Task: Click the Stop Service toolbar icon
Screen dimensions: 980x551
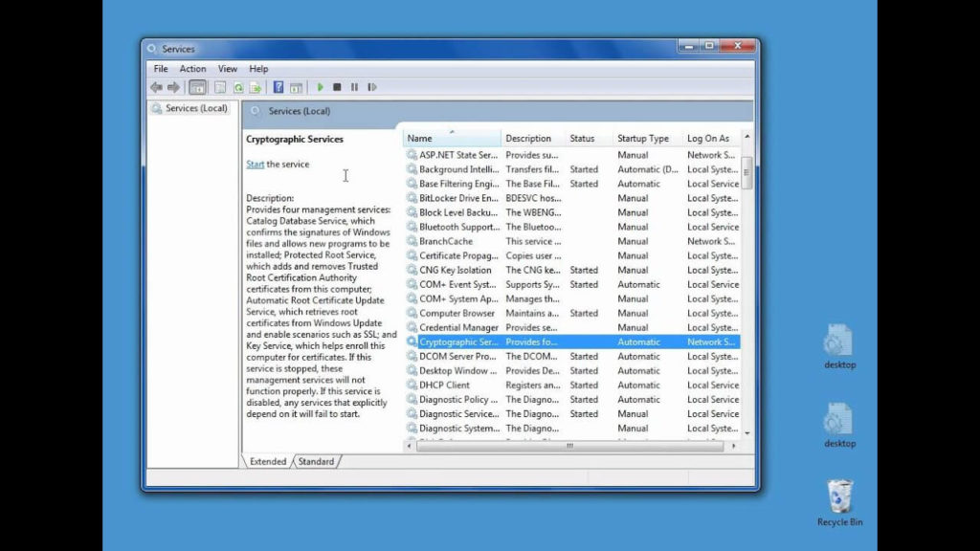Action: tap(337, 87)
